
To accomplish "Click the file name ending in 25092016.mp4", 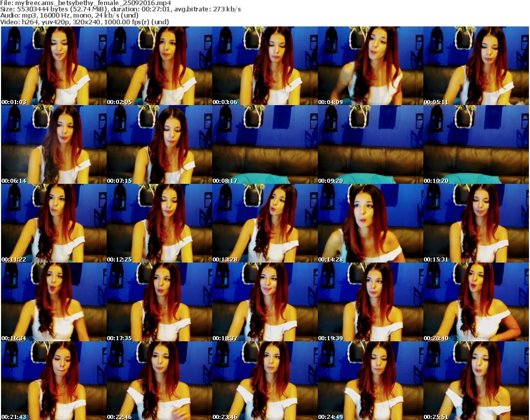I will (x=93, y=3).
